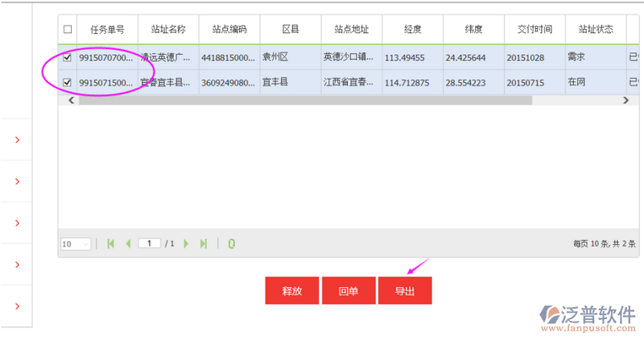The width and height of the screenshot is (644, 341).
Task: Refresh the table data
Action: [231, 243]
